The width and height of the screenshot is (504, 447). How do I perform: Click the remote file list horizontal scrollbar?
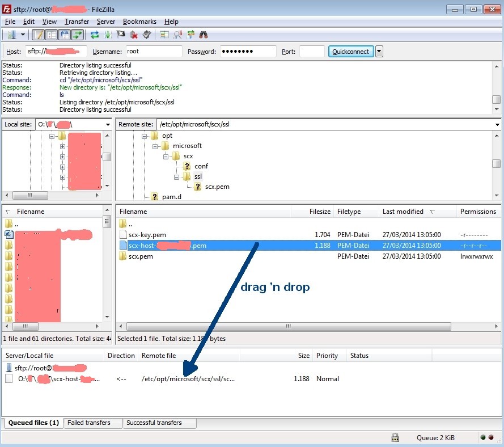[x=289, y=326]
